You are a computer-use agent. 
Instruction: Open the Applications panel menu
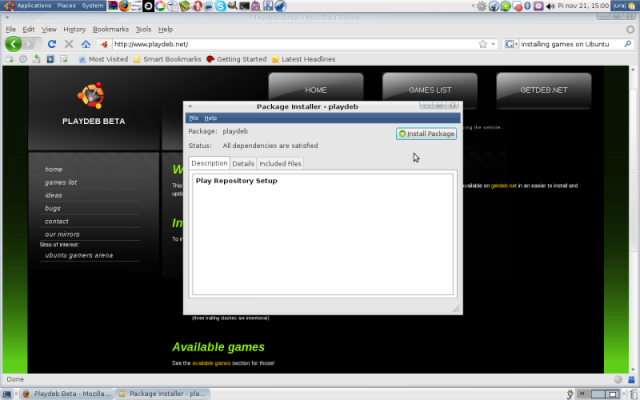coord(34,6)
